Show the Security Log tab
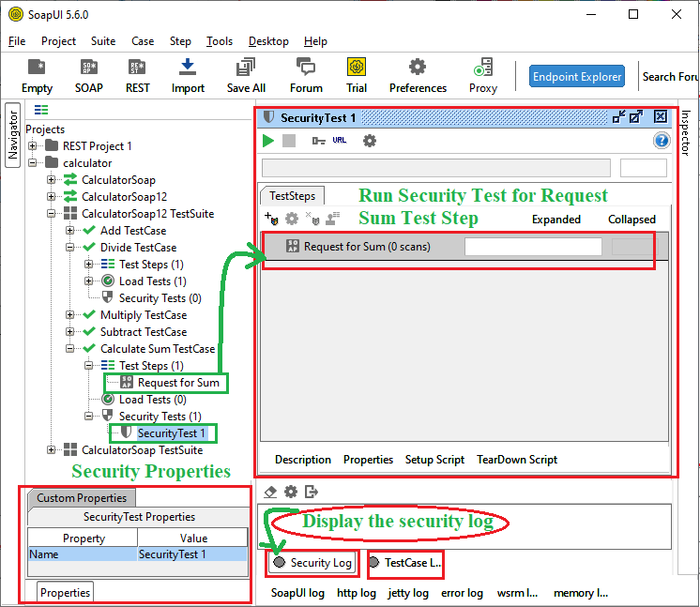Viewport: 700px width, 607px height. pyautogui.click(x=313, y=563)
